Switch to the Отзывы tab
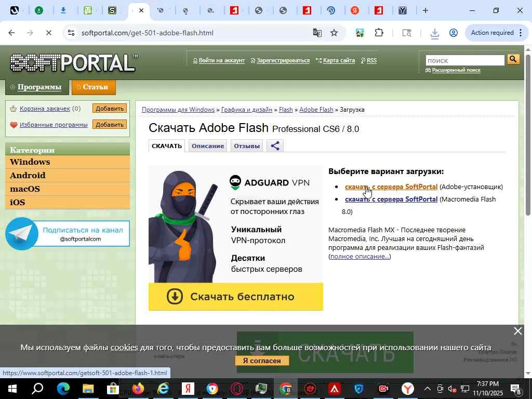Image resolution: width=532 pixels, height=399 pixels. pos(247,146)
